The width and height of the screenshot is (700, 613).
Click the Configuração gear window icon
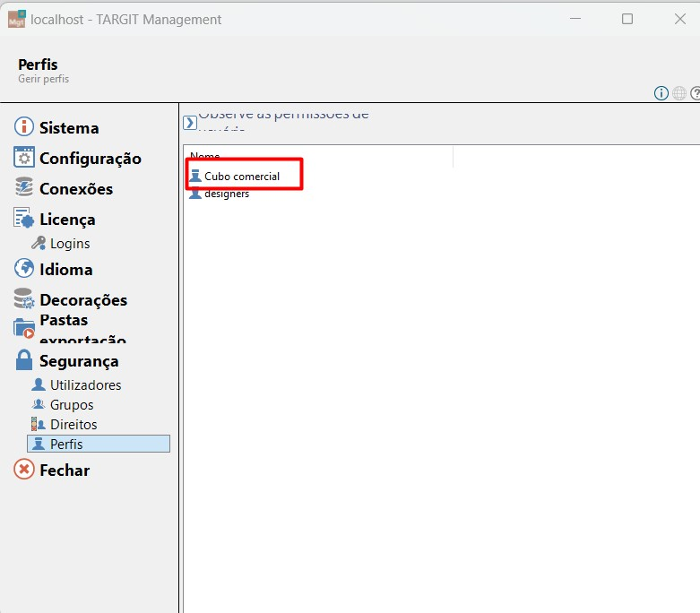(23, 157)
